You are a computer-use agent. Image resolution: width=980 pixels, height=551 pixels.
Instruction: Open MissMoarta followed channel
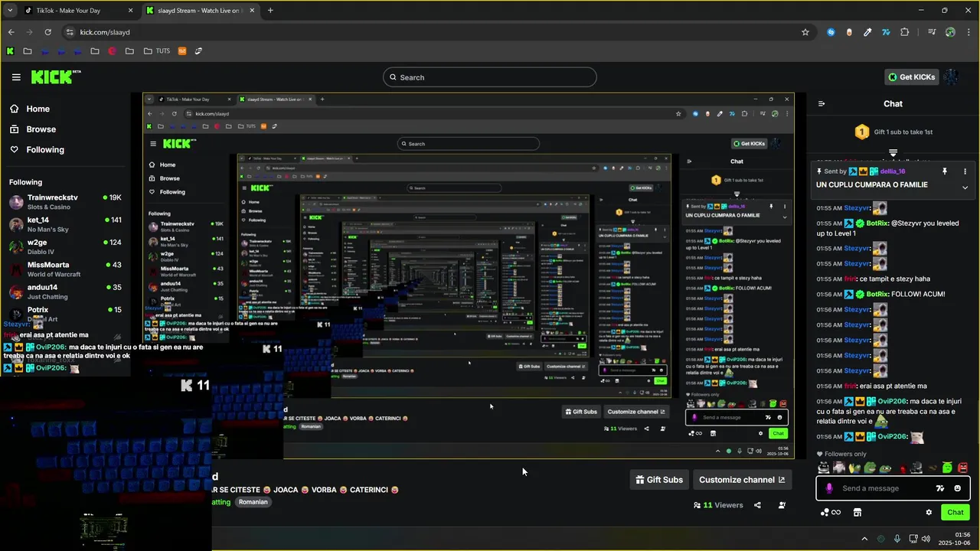coord(65,269)
